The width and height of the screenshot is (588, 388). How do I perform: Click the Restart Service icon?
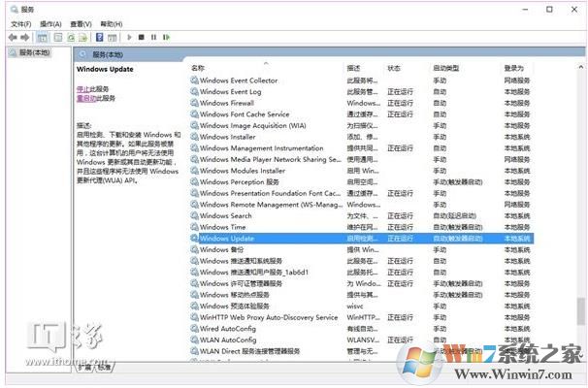[x=166, y=37]
